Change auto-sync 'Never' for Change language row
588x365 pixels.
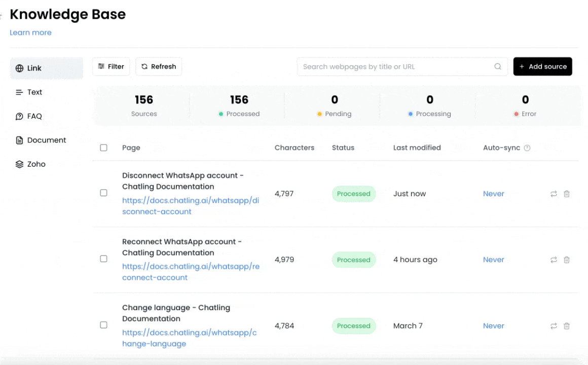point(494,325)
